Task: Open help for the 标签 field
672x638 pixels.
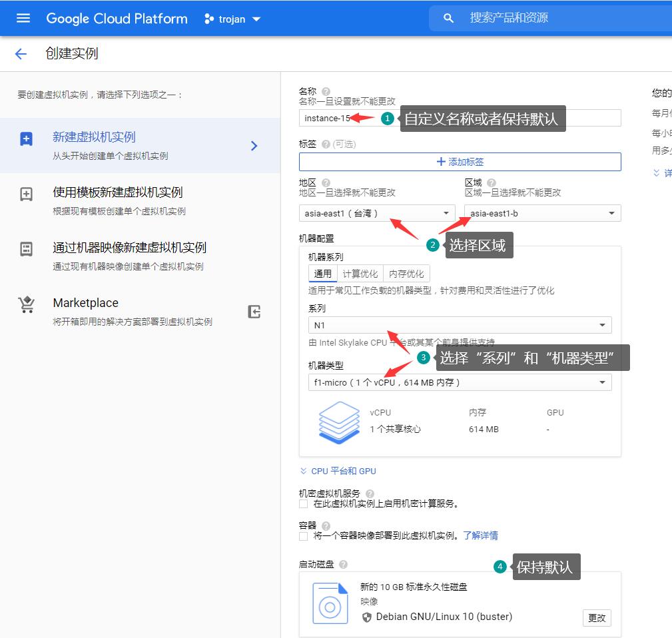Action: tap(326, 144)
